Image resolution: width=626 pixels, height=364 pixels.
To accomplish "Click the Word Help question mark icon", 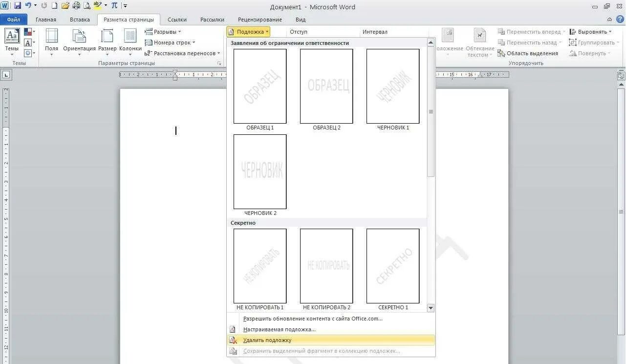I will 619,20.
